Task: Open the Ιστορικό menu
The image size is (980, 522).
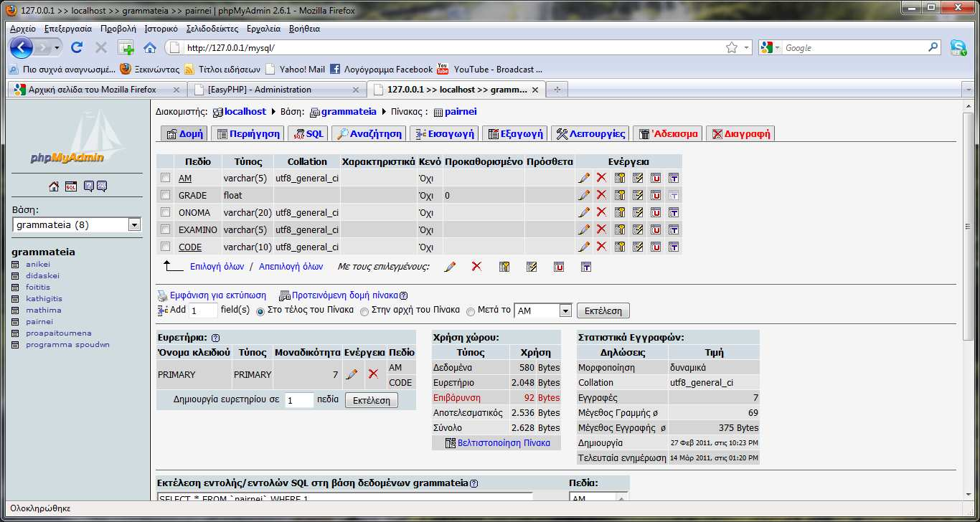Action: pyautogui.click(x=161, y=29)
